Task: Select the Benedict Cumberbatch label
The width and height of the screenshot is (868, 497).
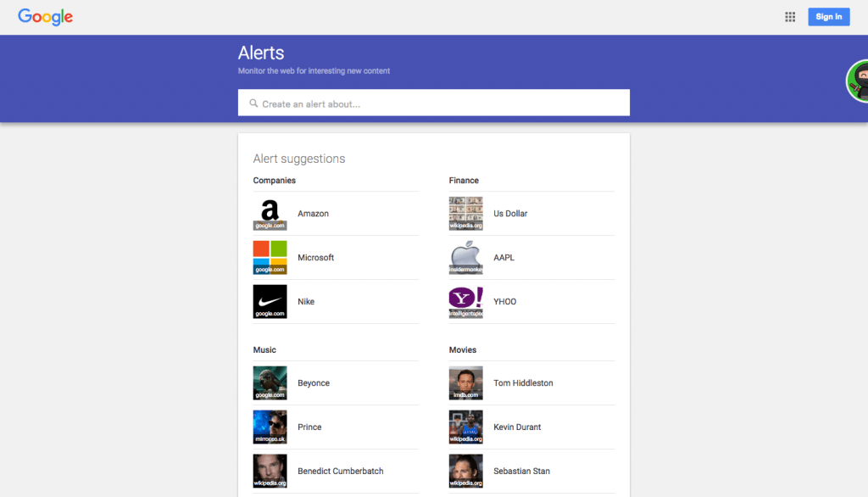Action: click(341, 471)
